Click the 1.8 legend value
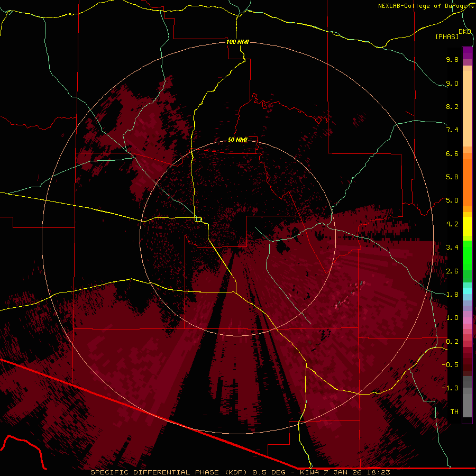 (452, 295)
